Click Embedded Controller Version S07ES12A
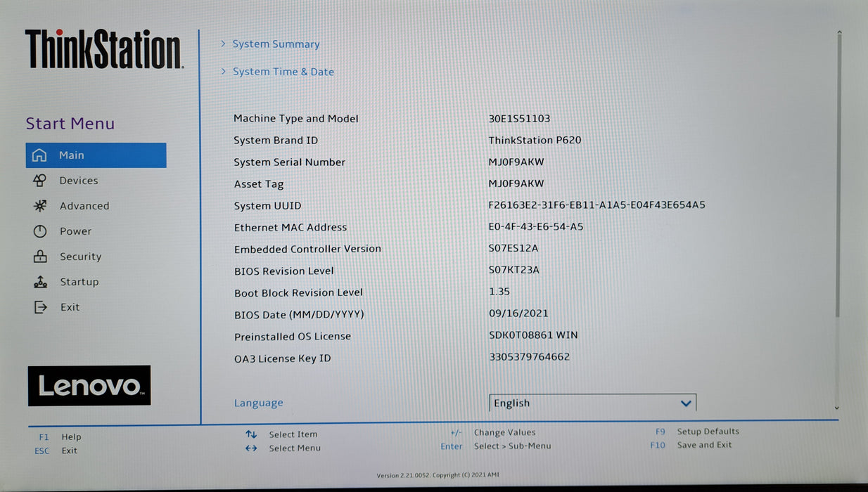 (x=513, y=248)
